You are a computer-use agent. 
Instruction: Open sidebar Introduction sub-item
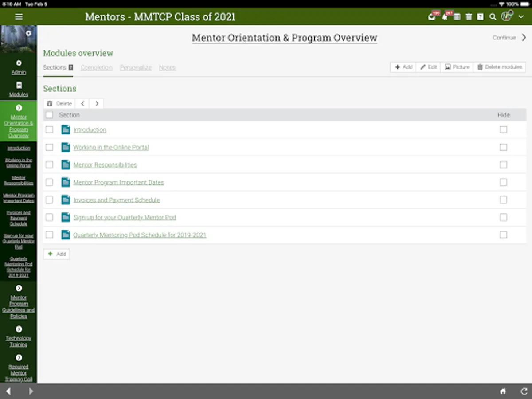[19, 148]
